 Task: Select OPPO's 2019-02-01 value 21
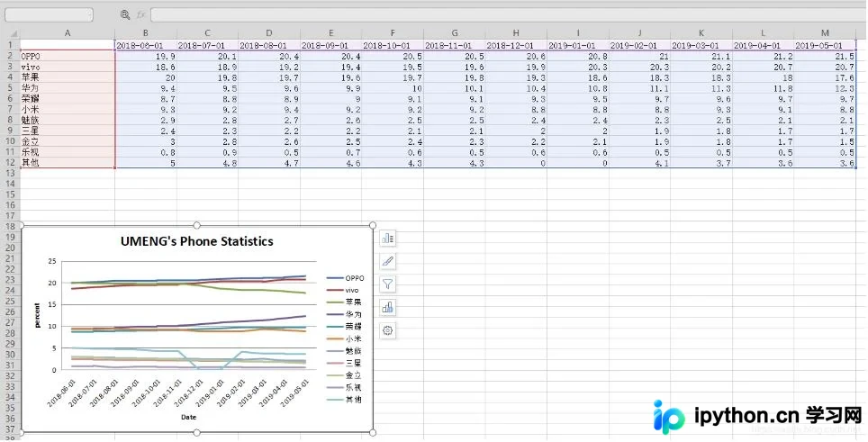pyautogui.click(x=640, y=56)
